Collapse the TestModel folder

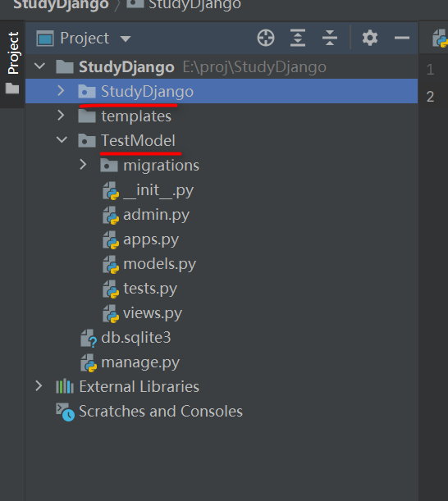(62, 140)
